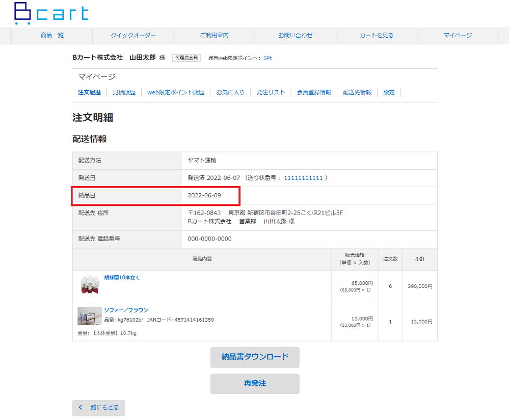Click the 商品内容 column header
Viewport: 509px width, 420px height.
tap(202, 259)
